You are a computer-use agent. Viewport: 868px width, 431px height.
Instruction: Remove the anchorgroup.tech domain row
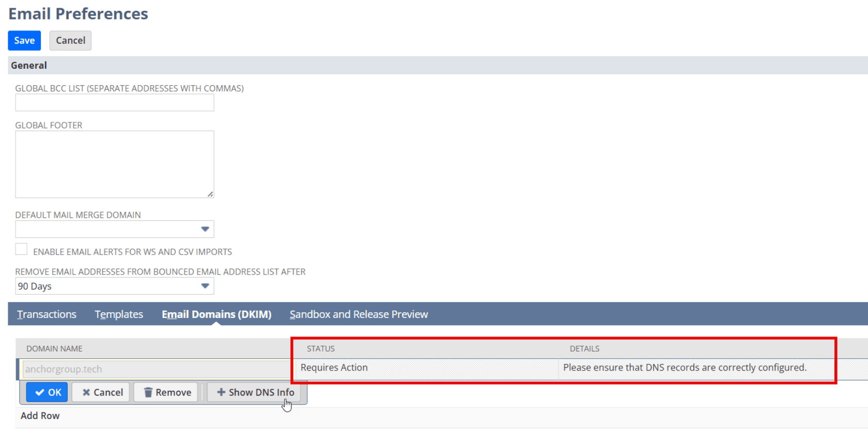(x=167, y=392)
